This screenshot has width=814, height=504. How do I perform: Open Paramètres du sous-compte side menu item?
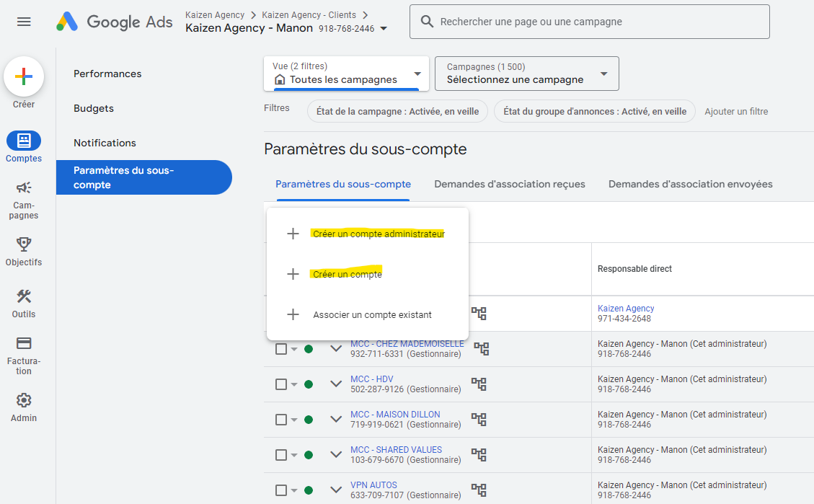143,177
